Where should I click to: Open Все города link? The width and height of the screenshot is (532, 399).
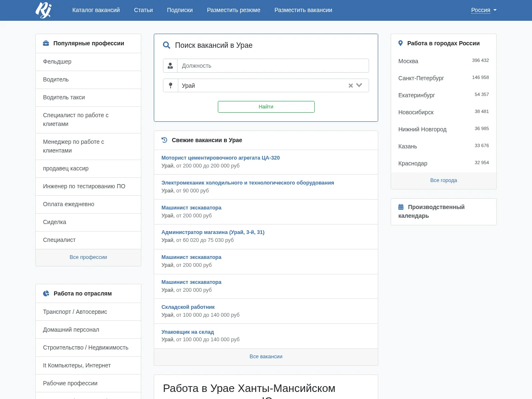pos(443,180)
